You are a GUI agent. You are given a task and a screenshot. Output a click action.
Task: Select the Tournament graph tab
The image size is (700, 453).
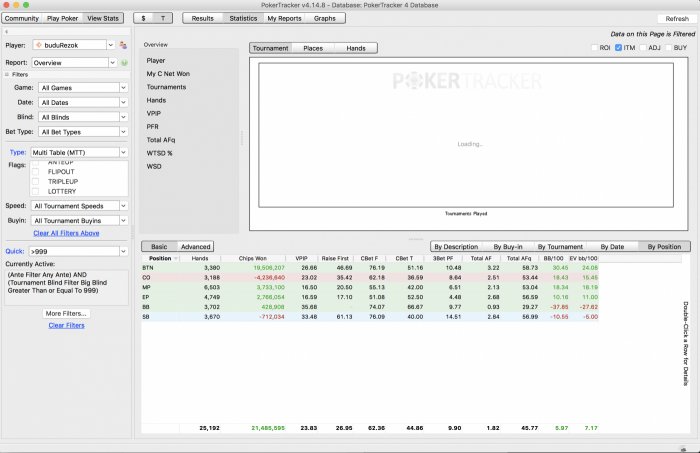point(271,48)
